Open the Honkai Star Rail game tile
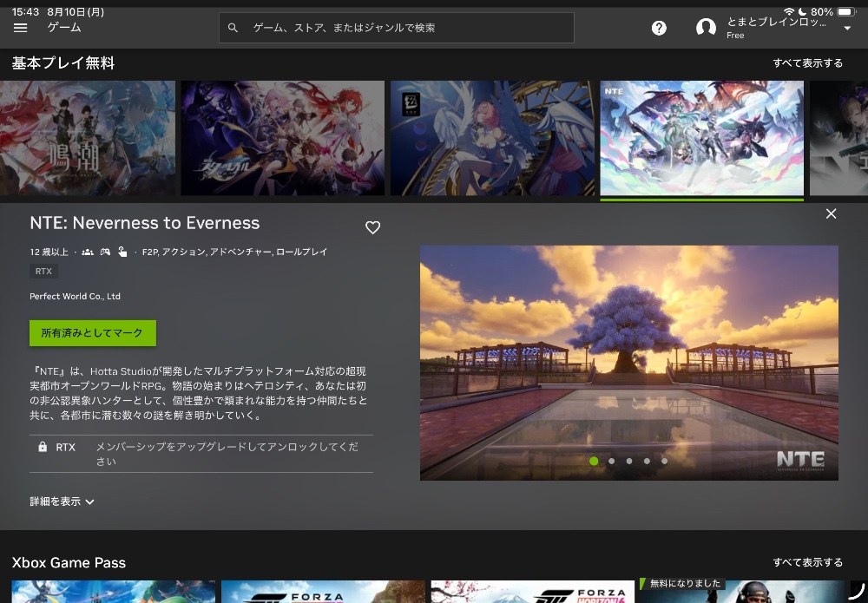 (282, 138)
